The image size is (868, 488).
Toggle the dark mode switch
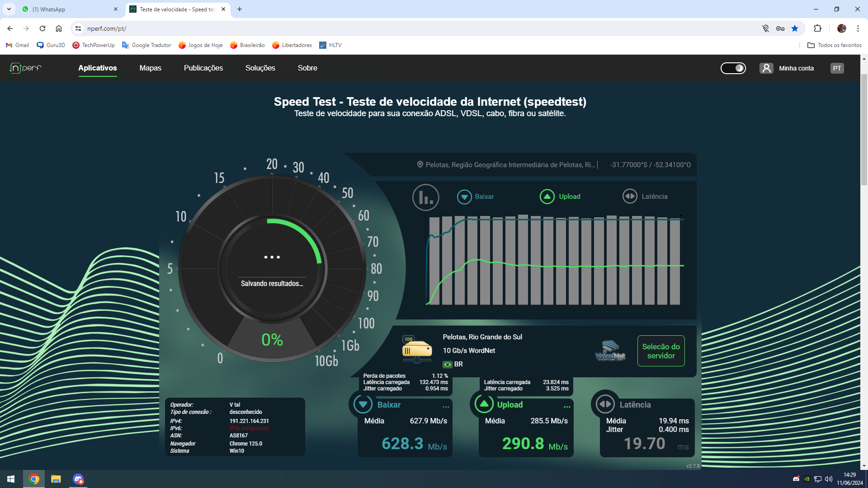click(733, 68)
